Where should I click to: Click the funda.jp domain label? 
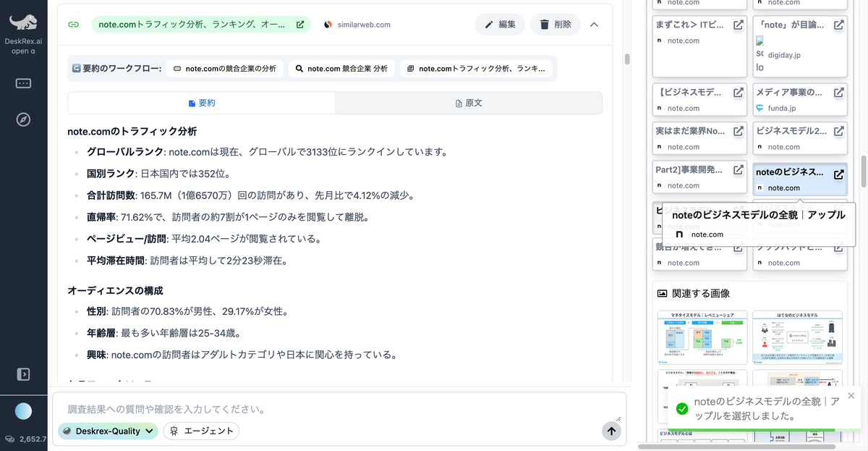click(782, 109)
